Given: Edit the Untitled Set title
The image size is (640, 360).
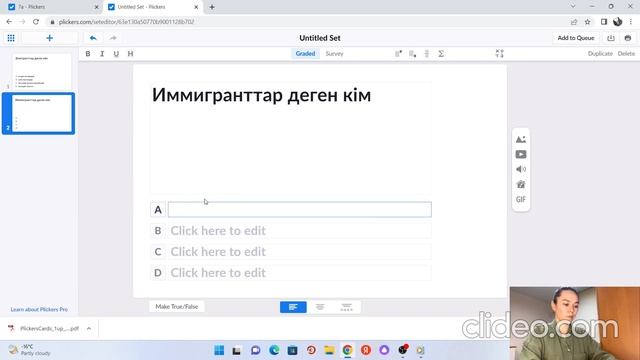Looking at the screenshot, I should [x=320, y=38].
